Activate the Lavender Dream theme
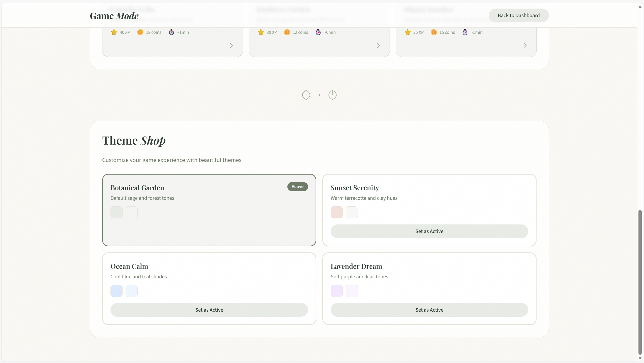 tap(429, 310)
